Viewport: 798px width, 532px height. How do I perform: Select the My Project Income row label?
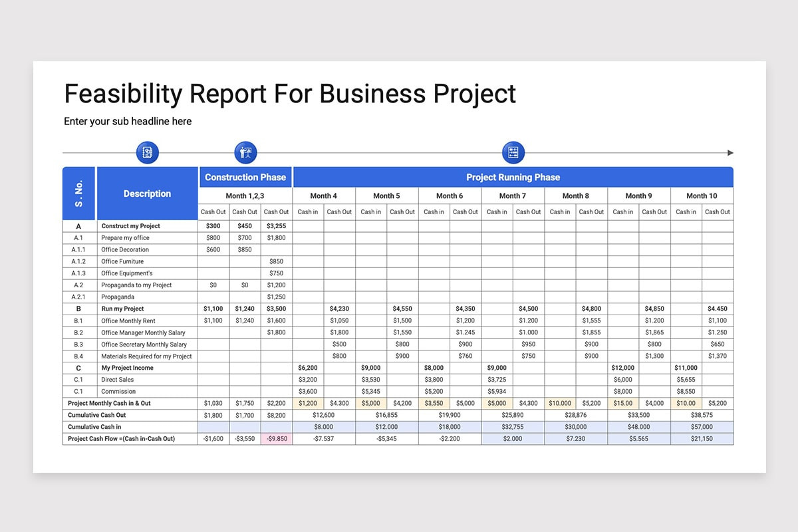point(128,368)
